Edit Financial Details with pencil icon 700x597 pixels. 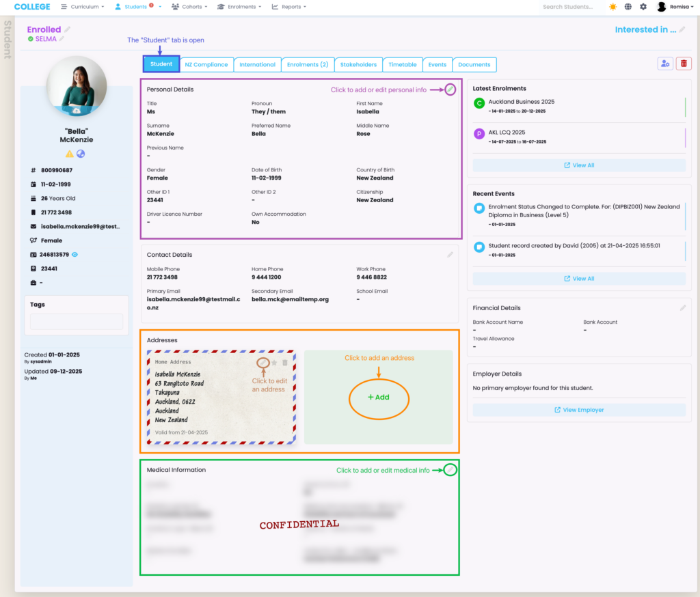683,308
